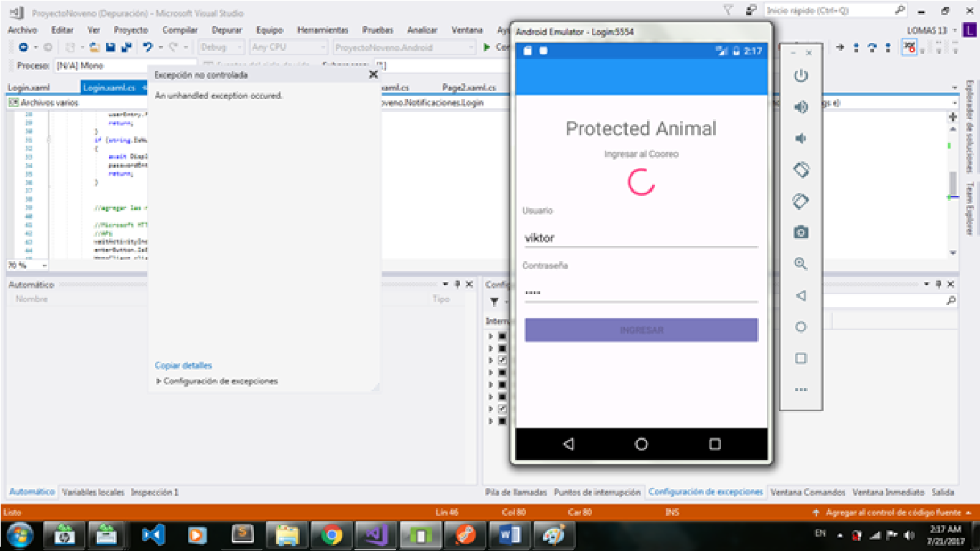Click Open File folder icon in toolbar

click(94, 47)
